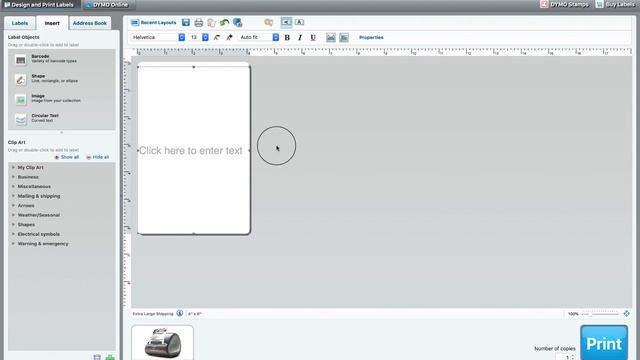Image resolution: width=640 pixels, height=360 pixels.
Task: Click the first alignment icon left of Properties
Action: point(331,38)
